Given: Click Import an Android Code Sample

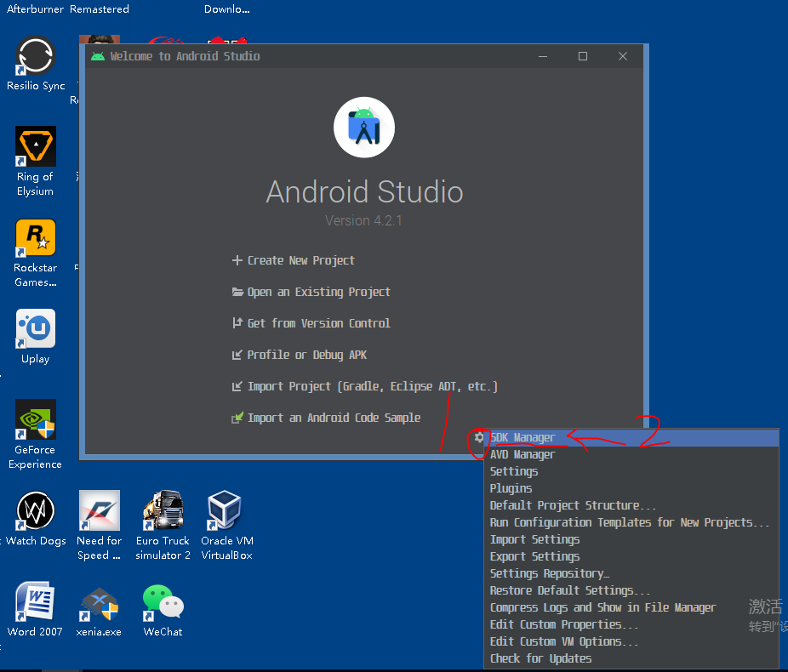Looking at the screenshot, I should coord(326,418).
